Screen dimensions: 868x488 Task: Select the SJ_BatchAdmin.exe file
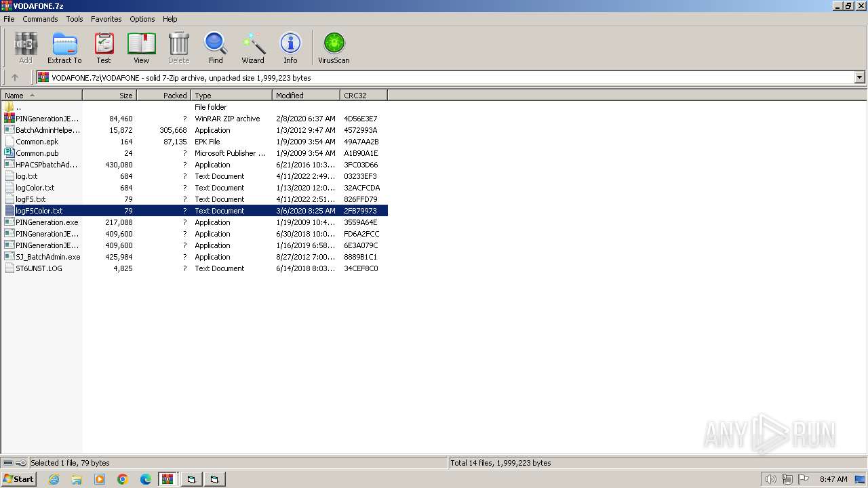[x=195, y=257]
